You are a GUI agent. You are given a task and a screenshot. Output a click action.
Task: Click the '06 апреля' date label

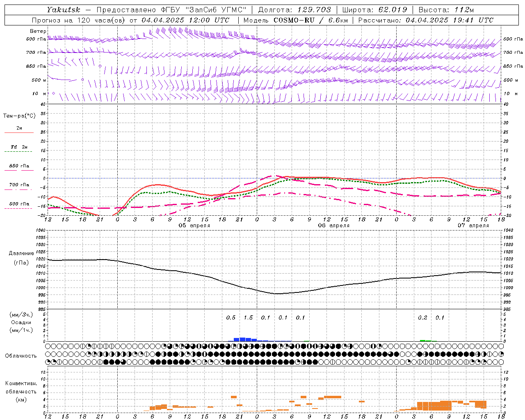pyautogui.click(x=334, y=226)
